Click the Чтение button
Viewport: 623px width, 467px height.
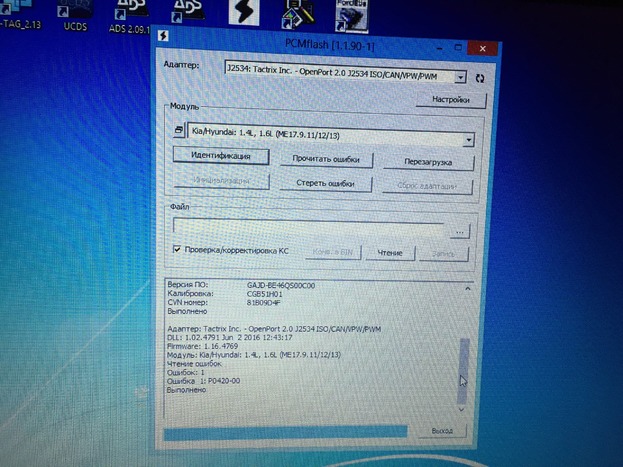[389, 254]
